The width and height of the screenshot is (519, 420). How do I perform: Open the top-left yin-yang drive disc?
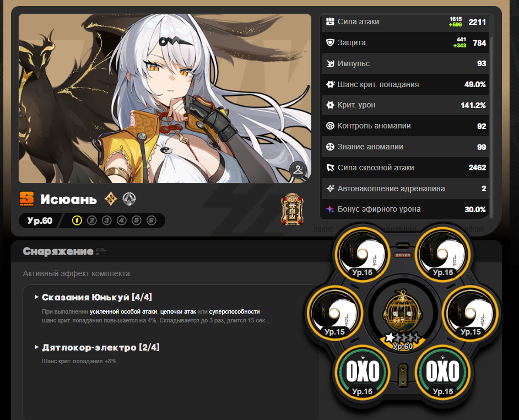(363, 255)
